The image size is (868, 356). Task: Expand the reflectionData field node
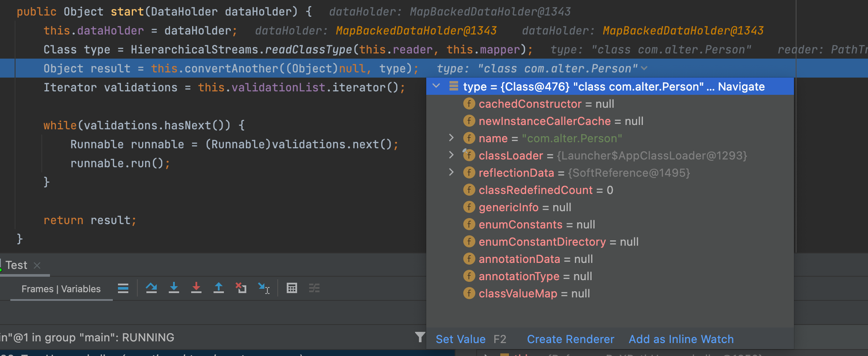pyautogui.click(x=451, y=172)
